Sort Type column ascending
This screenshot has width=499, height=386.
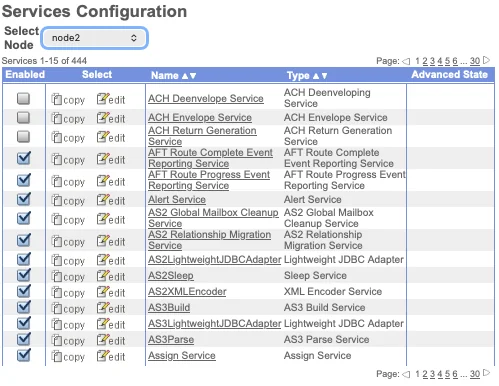(316, 76)
